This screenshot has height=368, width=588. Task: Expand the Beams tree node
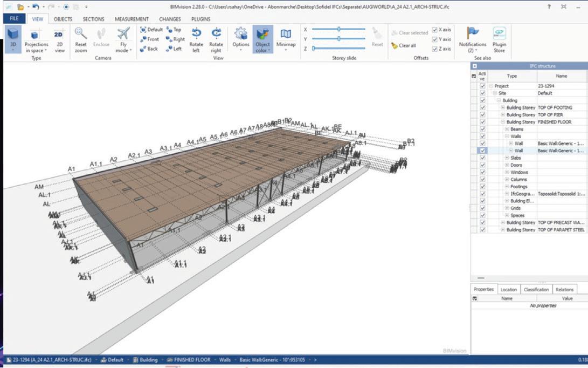pyautogui.click(x=507, y=130)
